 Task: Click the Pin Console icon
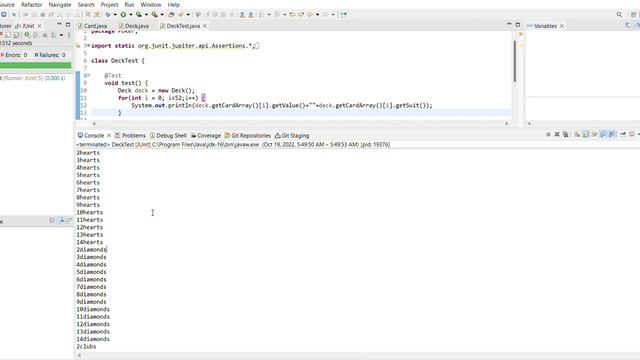[x=623, y=134]
